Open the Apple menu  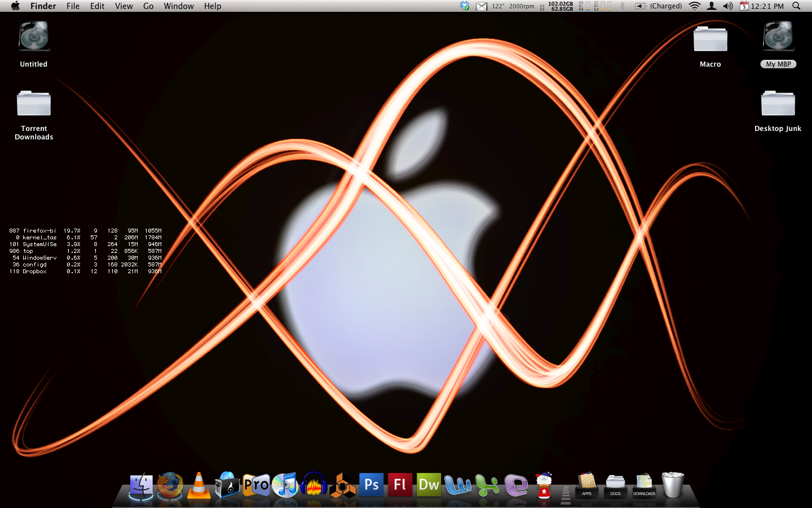(x=15, y=6)
